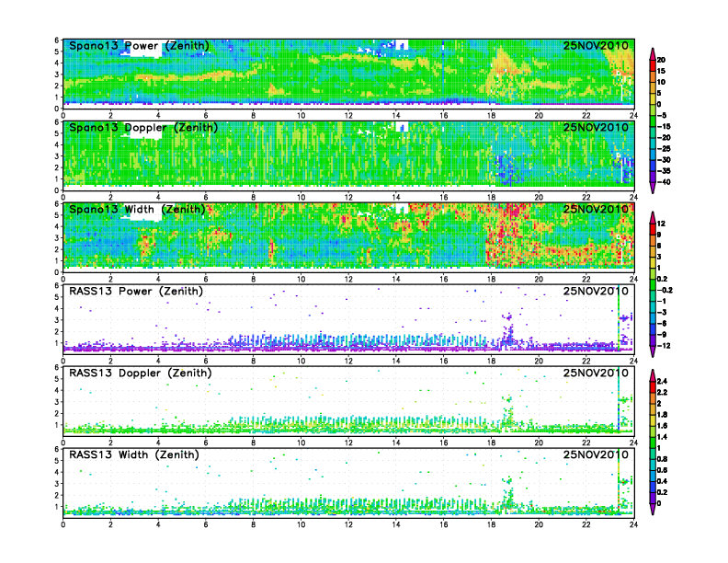Click the 'RASS13 Doppler (Zenith)' panel title
The height and width of the screenshot is (563, 728).
tap(141, 373)
